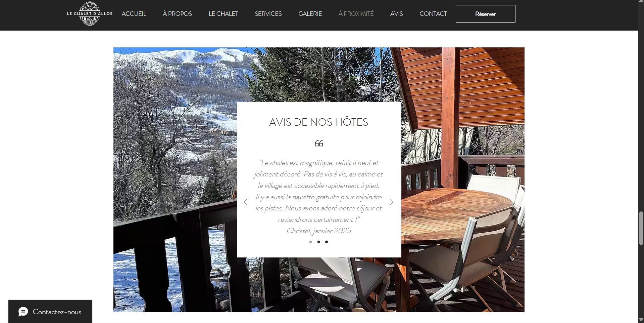
Task: Open the ACCUEIL menu item
Action: click(x=134, y=14)
